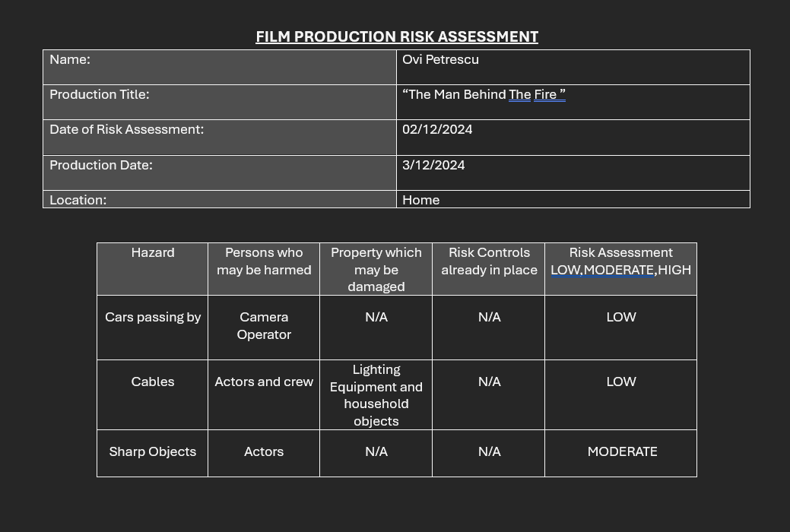The height and width of the screenshot is (532, 790).
Task: Click the Risk Controls already in place header
Action: (x=489, y=261)
